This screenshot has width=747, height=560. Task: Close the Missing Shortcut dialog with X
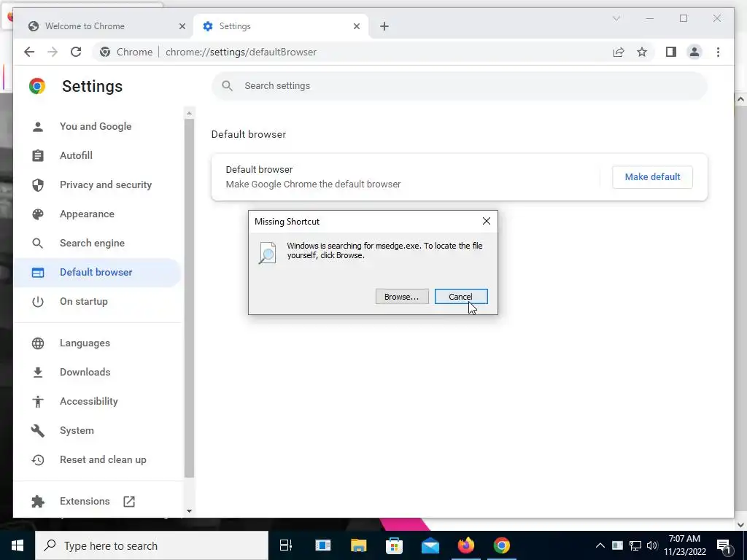[486, 222]
